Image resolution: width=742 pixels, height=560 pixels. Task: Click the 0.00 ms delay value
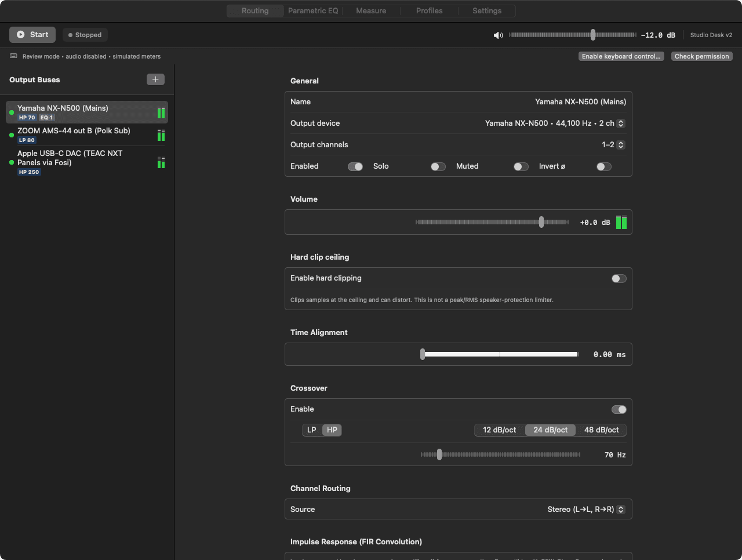(x=609, y=355)
